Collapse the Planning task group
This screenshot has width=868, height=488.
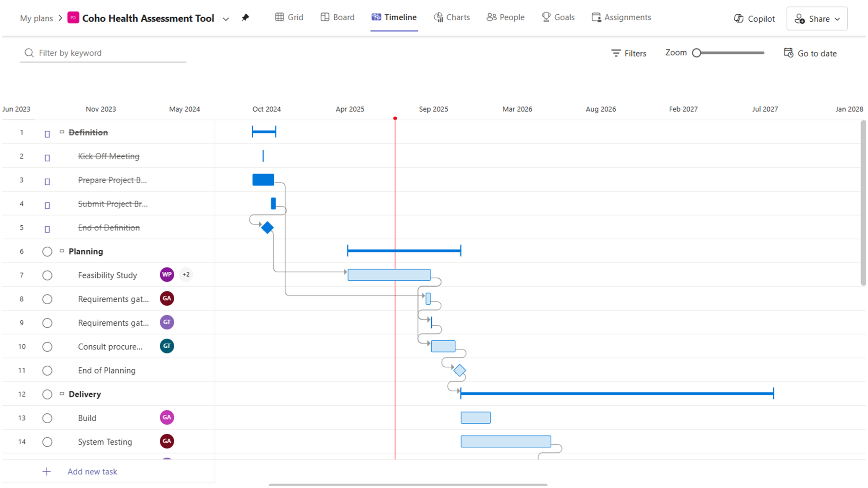(62, 251)
